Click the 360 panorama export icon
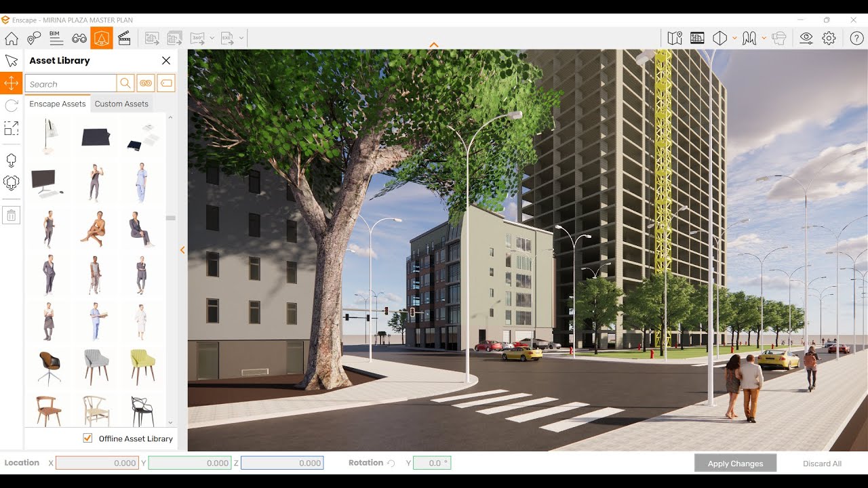 (197, 38)
